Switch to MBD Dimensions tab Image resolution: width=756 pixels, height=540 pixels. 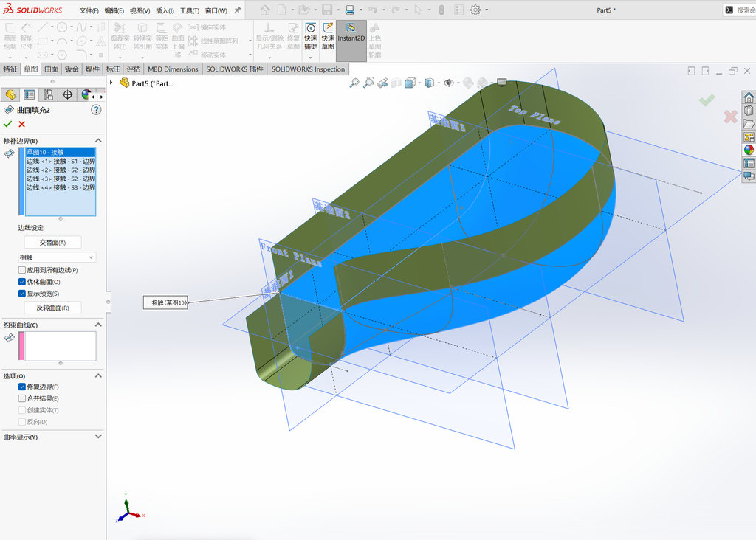click(173, 69)
